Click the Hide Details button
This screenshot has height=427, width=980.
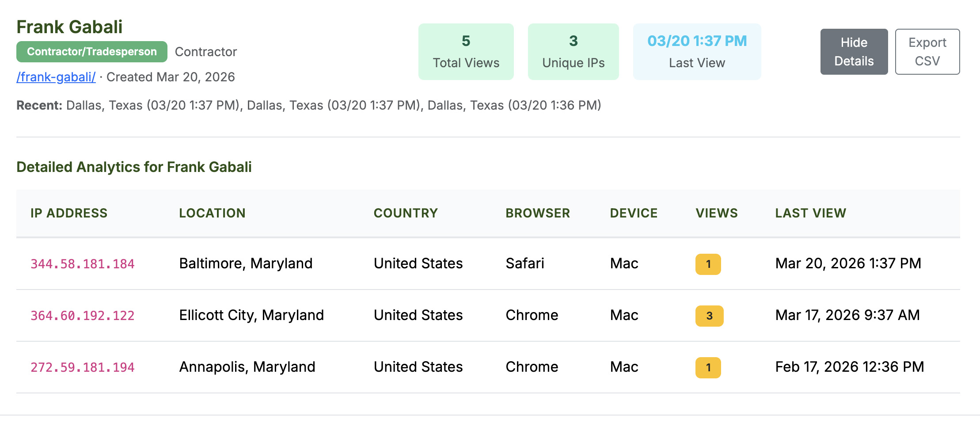pos(853,51)
